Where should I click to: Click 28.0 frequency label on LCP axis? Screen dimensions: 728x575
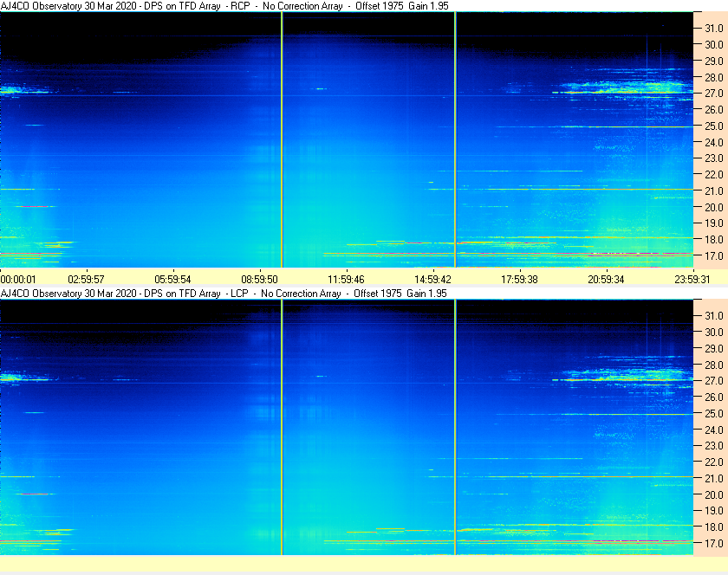pos(714,365)
